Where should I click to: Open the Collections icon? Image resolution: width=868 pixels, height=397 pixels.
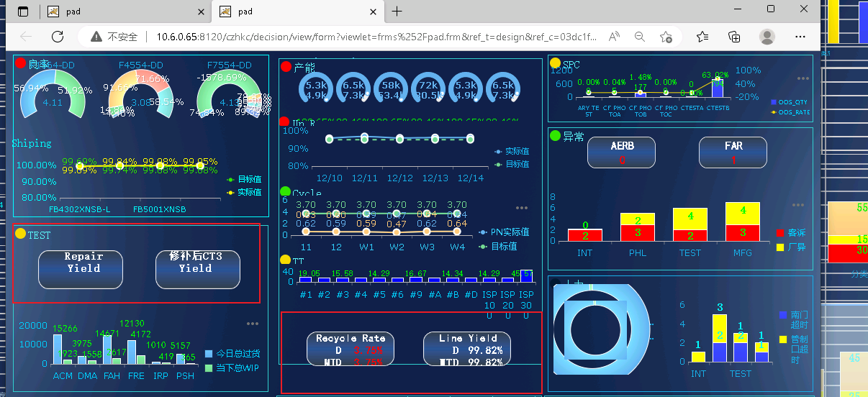coord(734,37)
